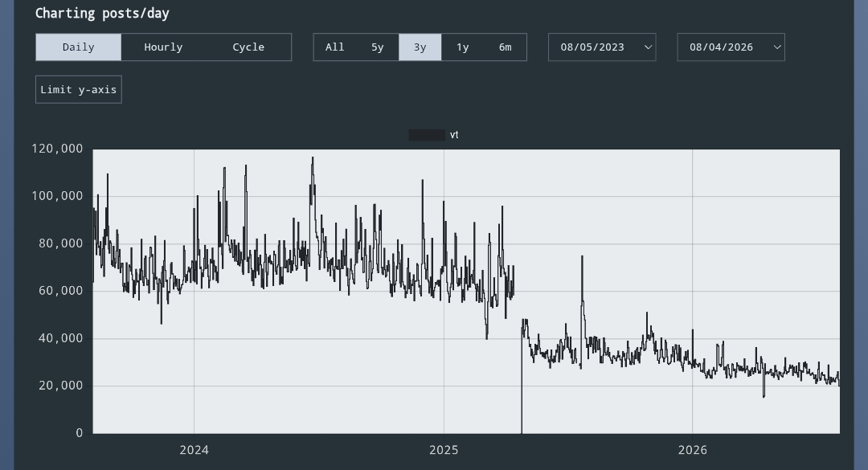
Task: Click the vt legend color swatch
Action: (x=427, y=135)
